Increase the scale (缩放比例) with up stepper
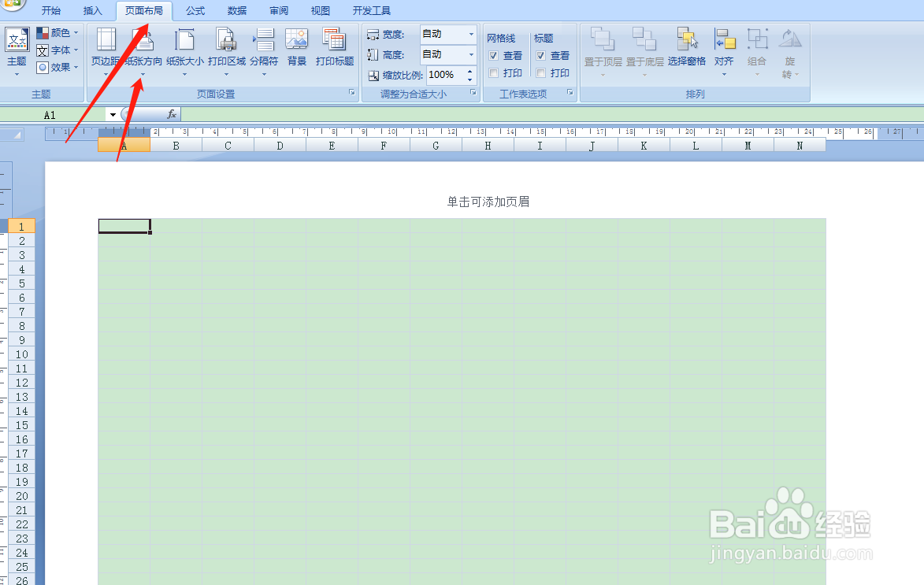924x585 pixels. [x=469, y=72]
